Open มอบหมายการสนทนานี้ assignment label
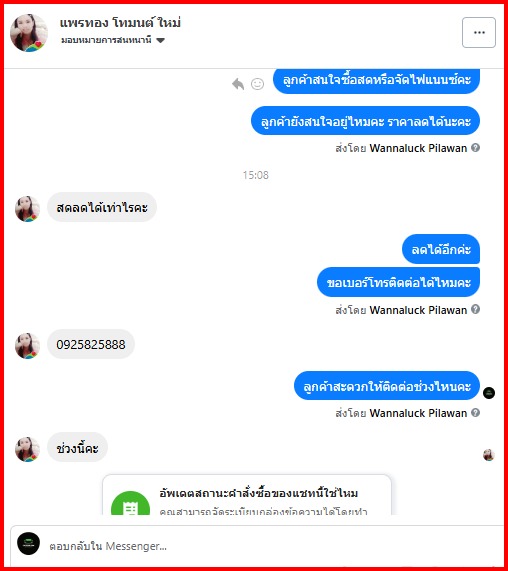Viewport: 508px width, 571px height. [x=106, y=40]
